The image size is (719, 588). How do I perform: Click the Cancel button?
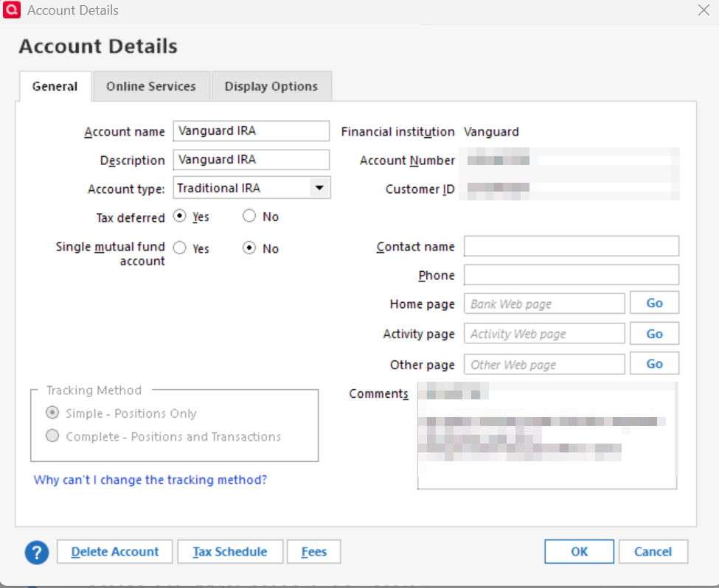coord(653,552)
